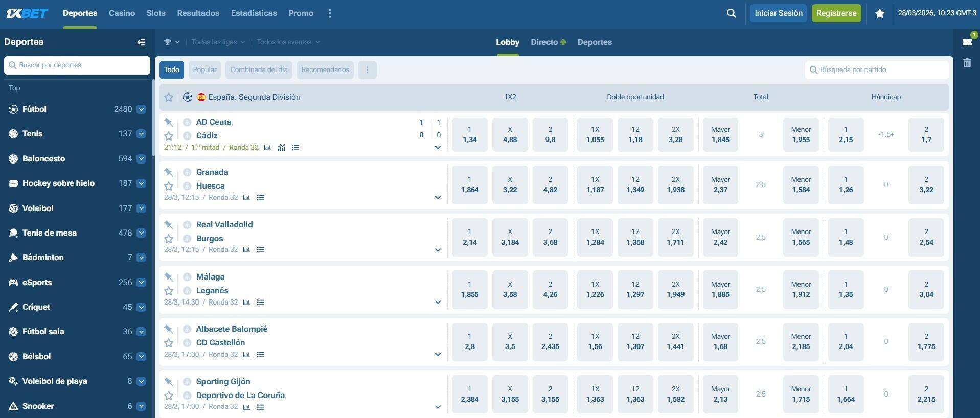Screen dimensions: 980x418
Task: Collapse the Deportes sidebar panel
Action: (x=141, y=42)
